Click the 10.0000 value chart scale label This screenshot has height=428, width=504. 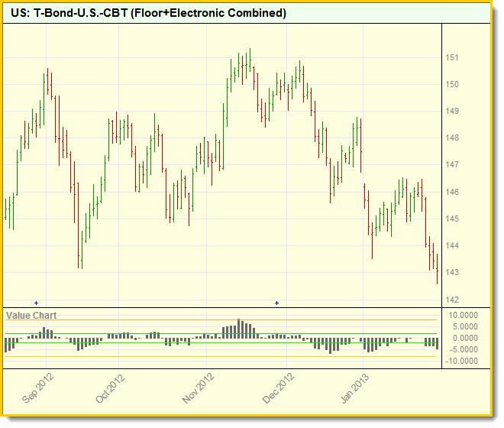coord(464,315)
